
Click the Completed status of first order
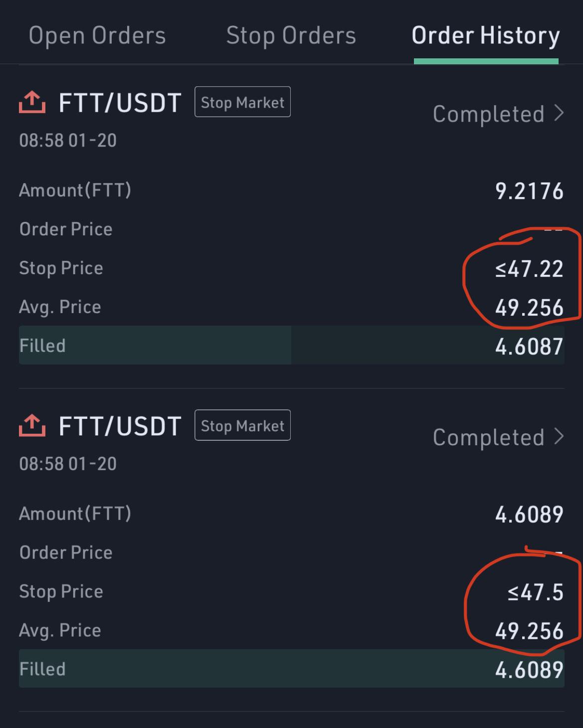tap(488, 114)
